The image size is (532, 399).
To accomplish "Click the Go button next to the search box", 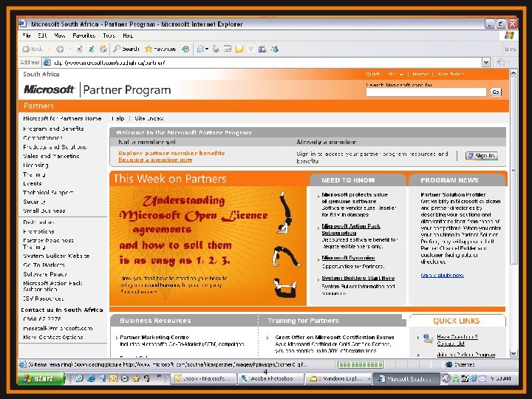I will coord(496,92).
